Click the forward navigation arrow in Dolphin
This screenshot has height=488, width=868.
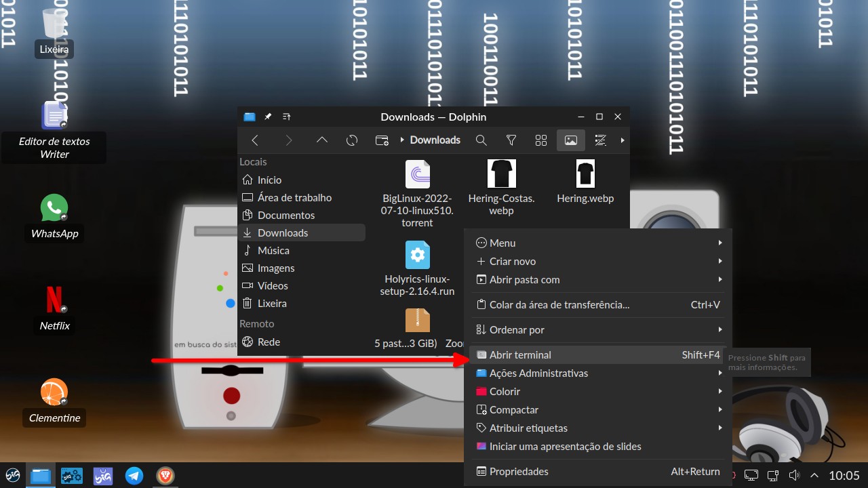tap(289, 140)
